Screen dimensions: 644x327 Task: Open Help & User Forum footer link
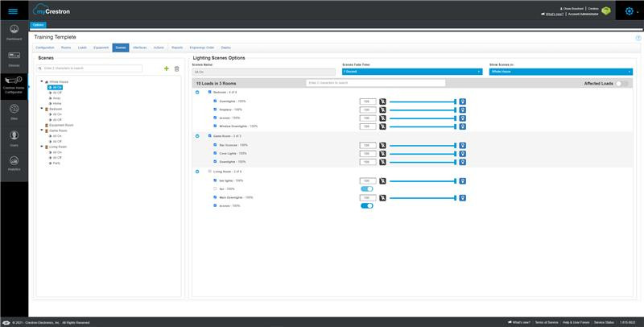point(576,322)
